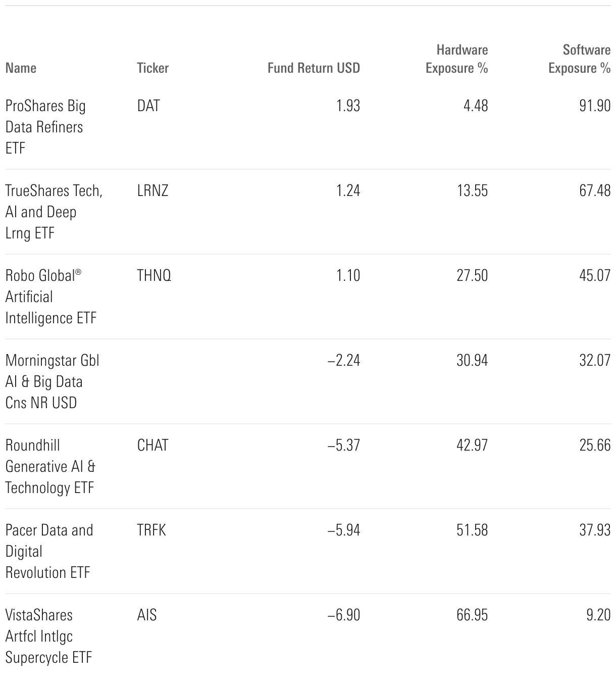Select the CHAT ticker
This screenshot has height=683, width=616.
pos(152,445)
